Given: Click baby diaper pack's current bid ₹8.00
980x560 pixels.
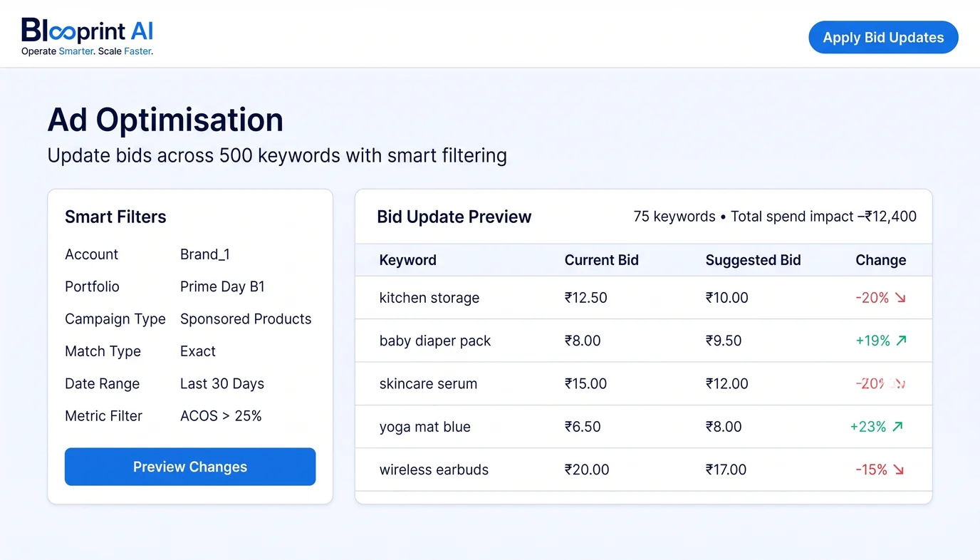Looking at the screenshot, I should click(x=583, y=341).
